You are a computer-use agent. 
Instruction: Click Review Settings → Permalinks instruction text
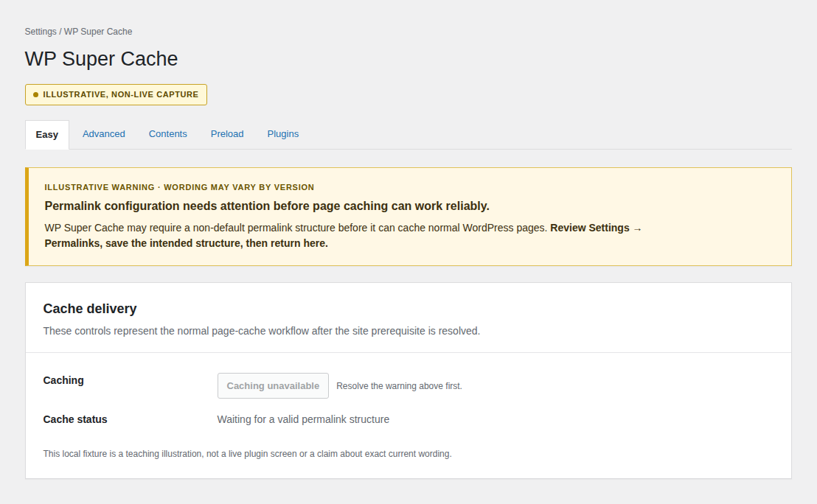tap(343, 235)
